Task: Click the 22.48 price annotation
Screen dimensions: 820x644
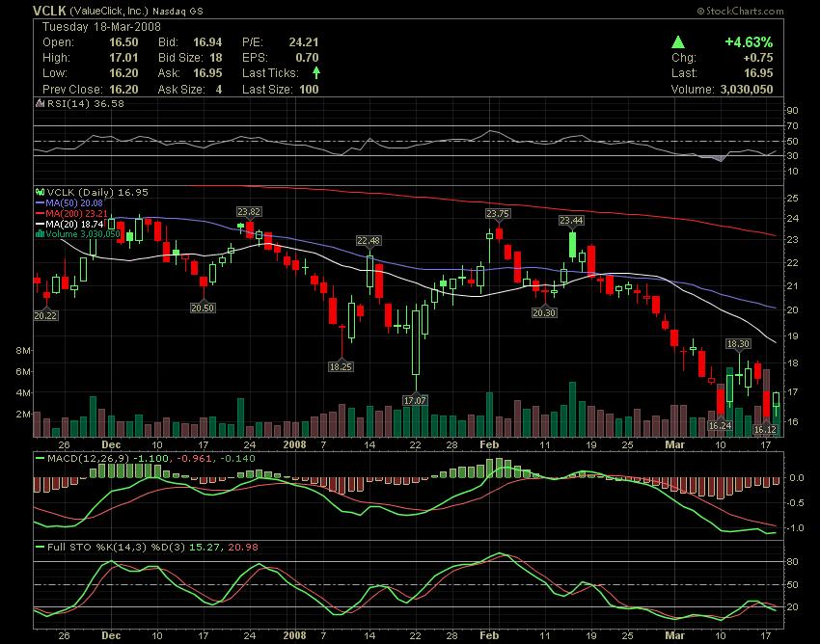Action: [x=369, y=240]
